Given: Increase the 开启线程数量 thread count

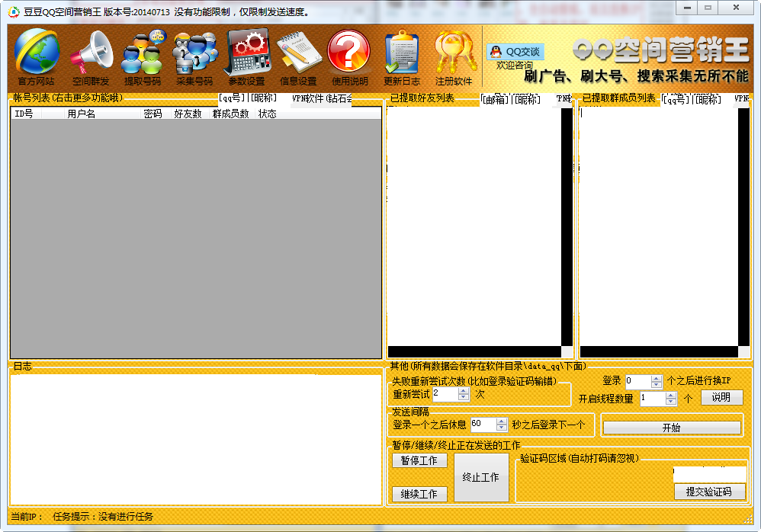Looking at the screenshot, I should click(x=671, y=396).
